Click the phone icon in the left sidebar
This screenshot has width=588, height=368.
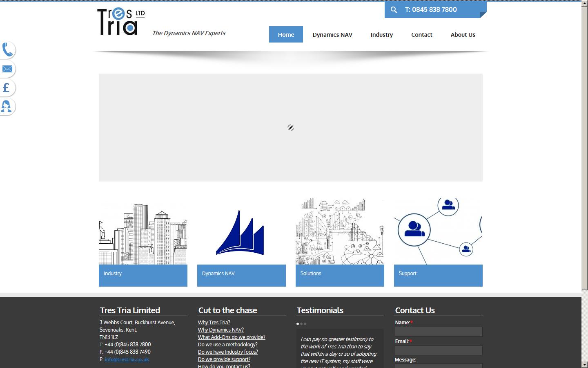point(7,50)
